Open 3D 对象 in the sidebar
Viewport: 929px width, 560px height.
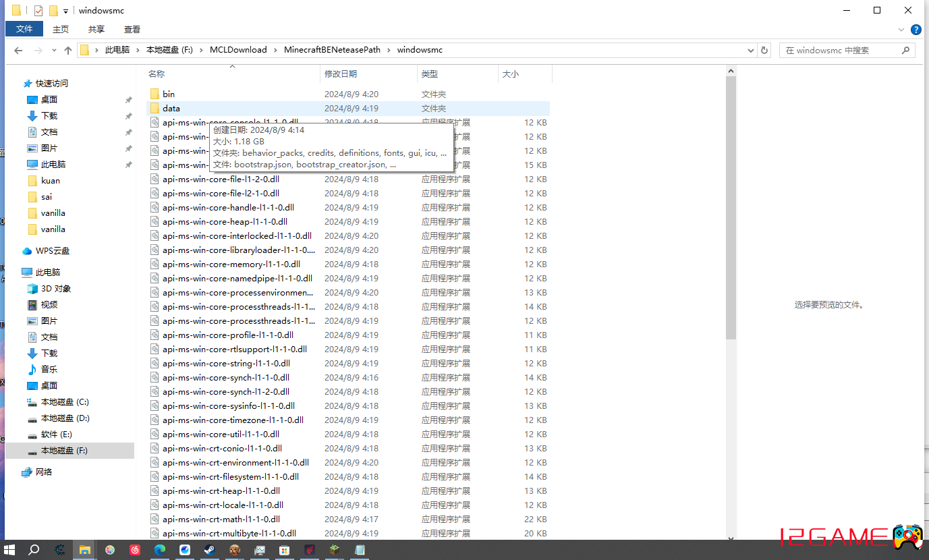coord(55,289)
